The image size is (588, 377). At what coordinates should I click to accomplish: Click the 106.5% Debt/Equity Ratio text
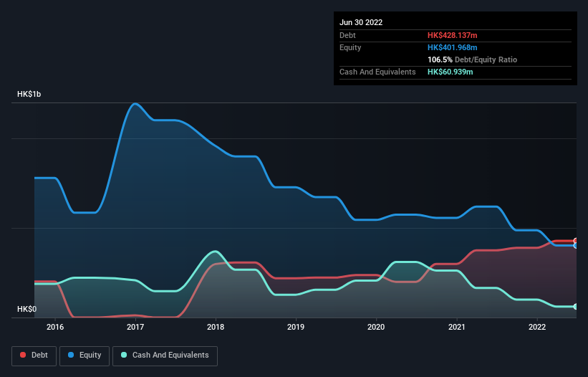tap(472, 59)
